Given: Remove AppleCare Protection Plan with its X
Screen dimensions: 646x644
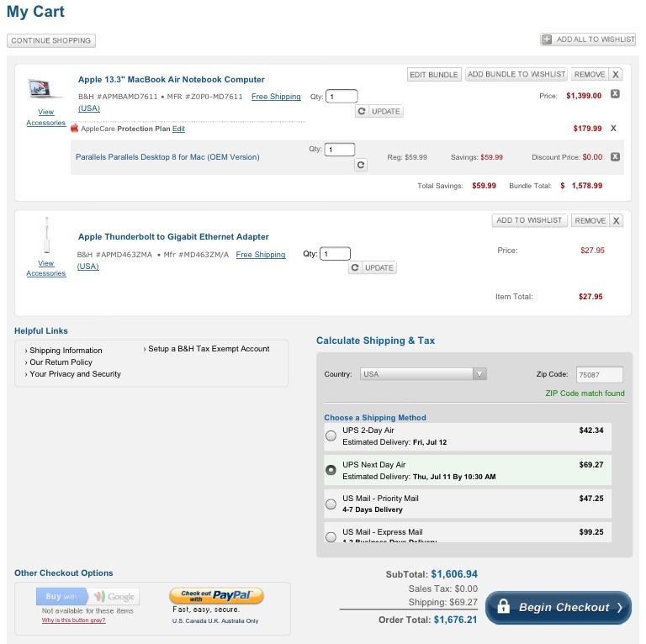Looking at the screenshot, I should (613, 128).
